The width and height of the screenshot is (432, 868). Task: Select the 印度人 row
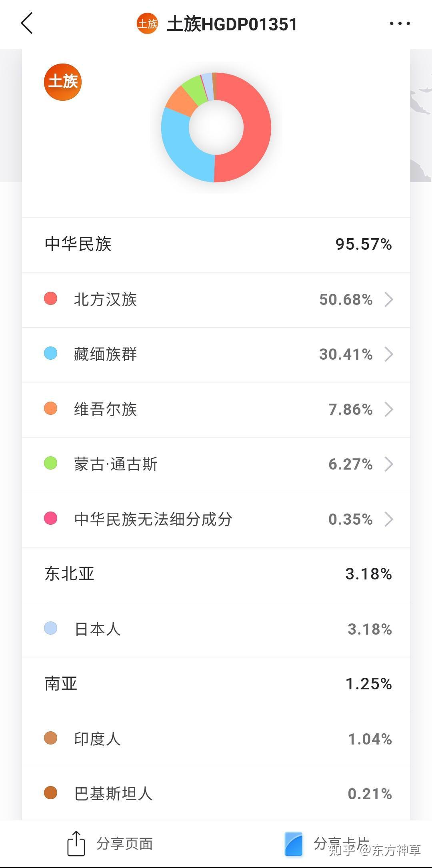click(x=216, y=739)
